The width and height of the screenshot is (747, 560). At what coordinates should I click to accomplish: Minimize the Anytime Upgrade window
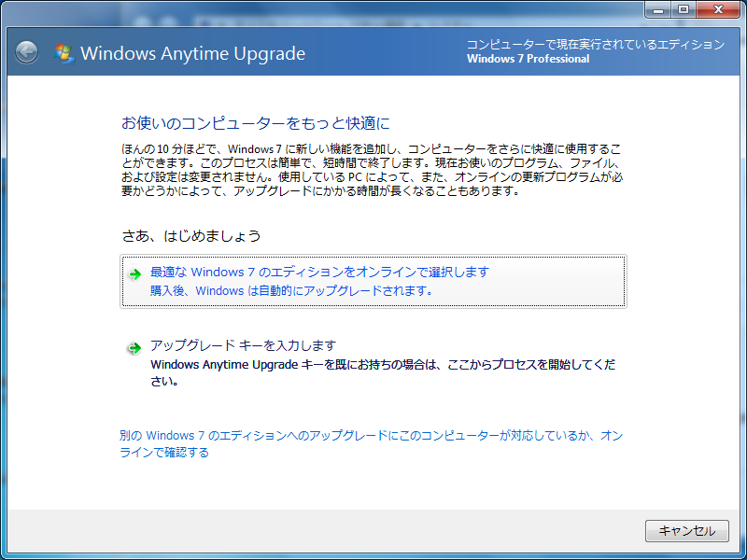pos(658,9)
